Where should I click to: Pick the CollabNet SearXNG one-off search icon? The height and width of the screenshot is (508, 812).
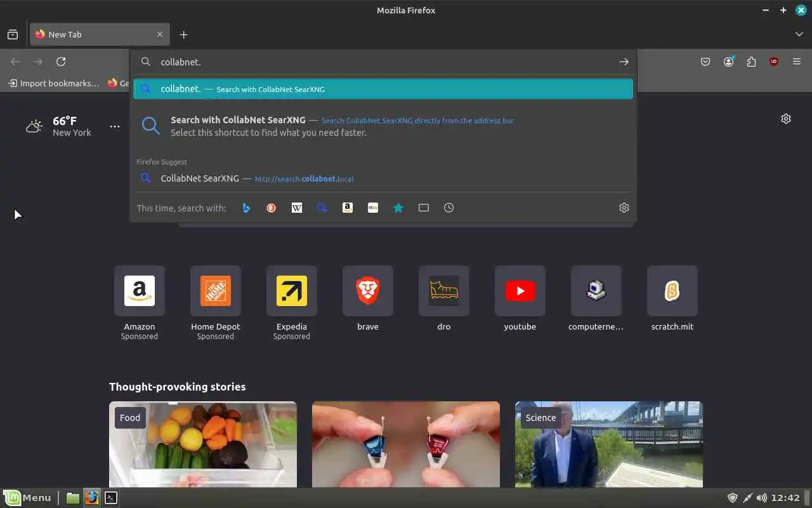point(322,208)
